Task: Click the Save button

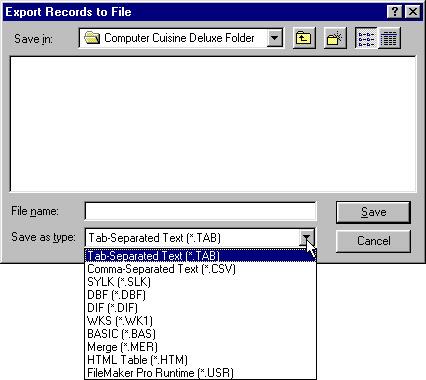Action: tap(373, 212)
